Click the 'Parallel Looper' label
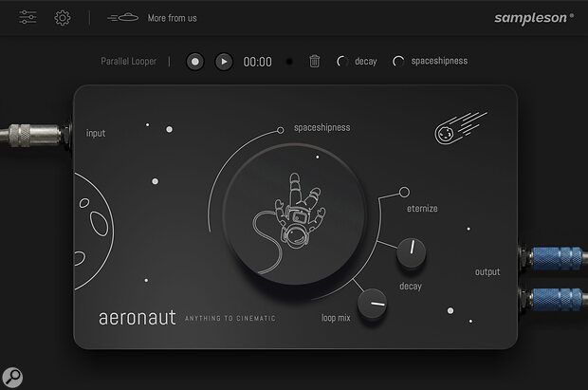This screenshot has width=588, height=390. (129, 61)
